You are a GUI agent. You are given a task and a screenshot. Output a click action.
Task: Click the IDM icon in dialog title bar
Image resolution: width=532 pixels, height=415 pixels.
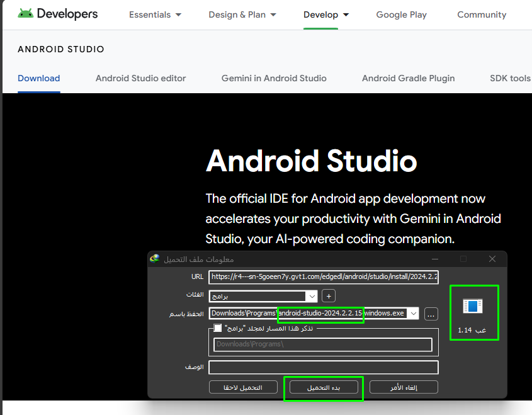click(155, 259)
